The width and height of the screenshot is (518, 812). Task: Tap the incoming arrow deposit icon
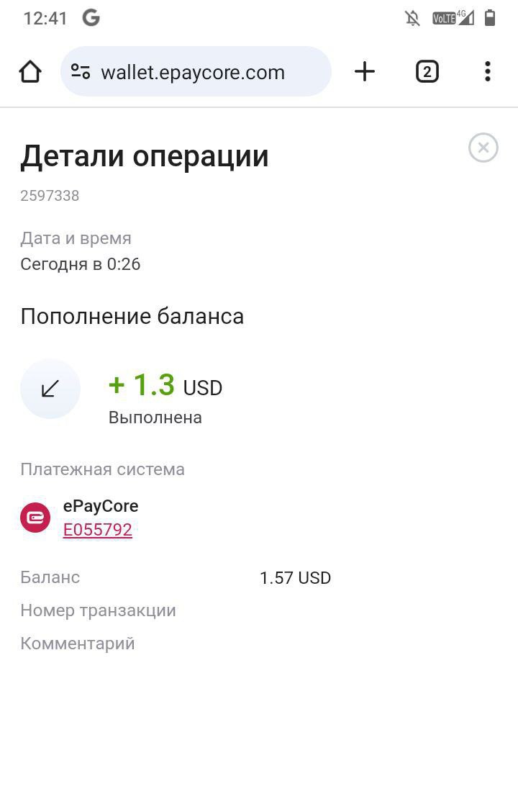(50, 389)
